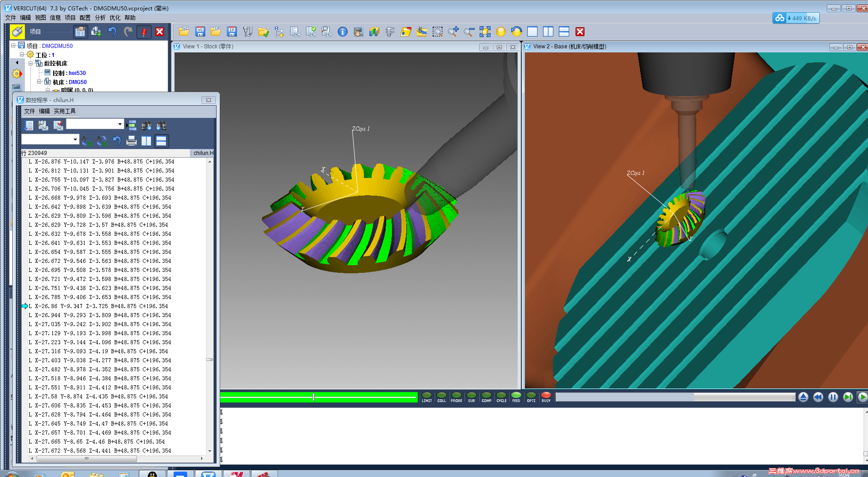Switch to single view layout icon
This screenshot has height=477, width=868.
[x=533, y=32]
